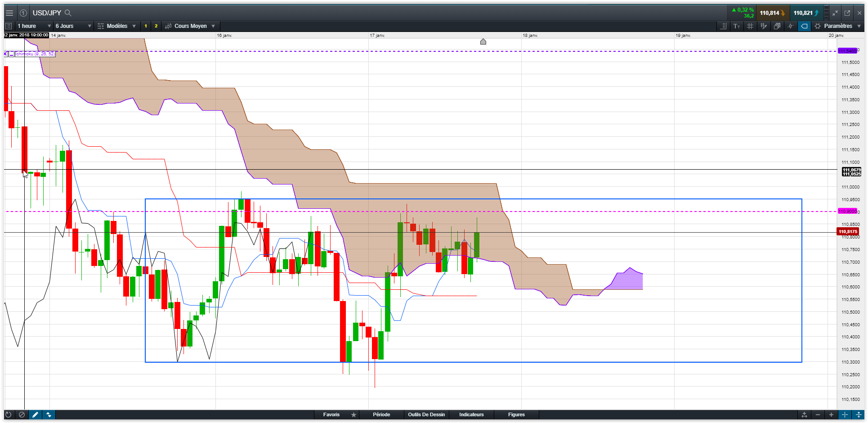Load chart layout preset 1
This screenshot has height=423, width=868.
coord(146,26)
